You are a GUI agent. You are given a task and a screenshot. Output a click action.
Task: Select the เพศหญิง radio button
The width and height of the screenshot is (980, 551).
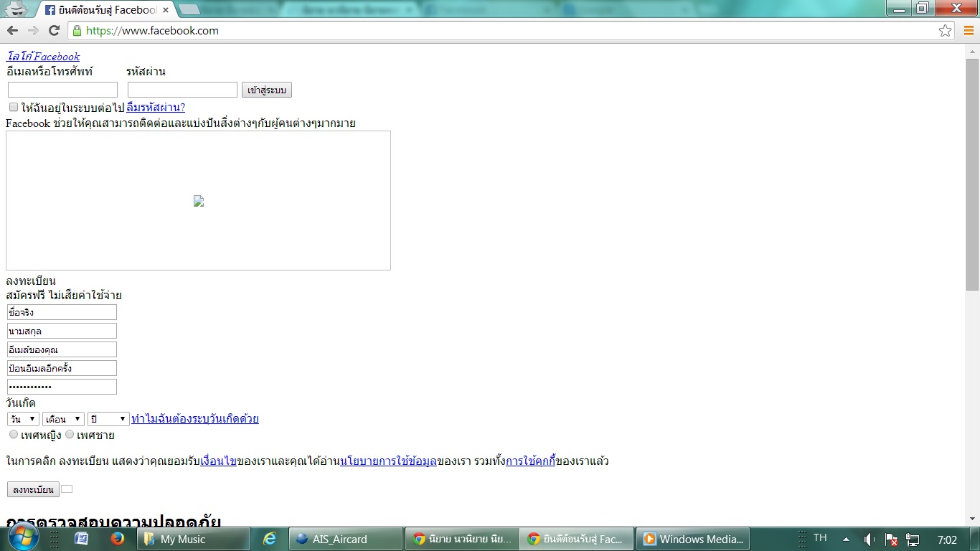tap(14, 434)
